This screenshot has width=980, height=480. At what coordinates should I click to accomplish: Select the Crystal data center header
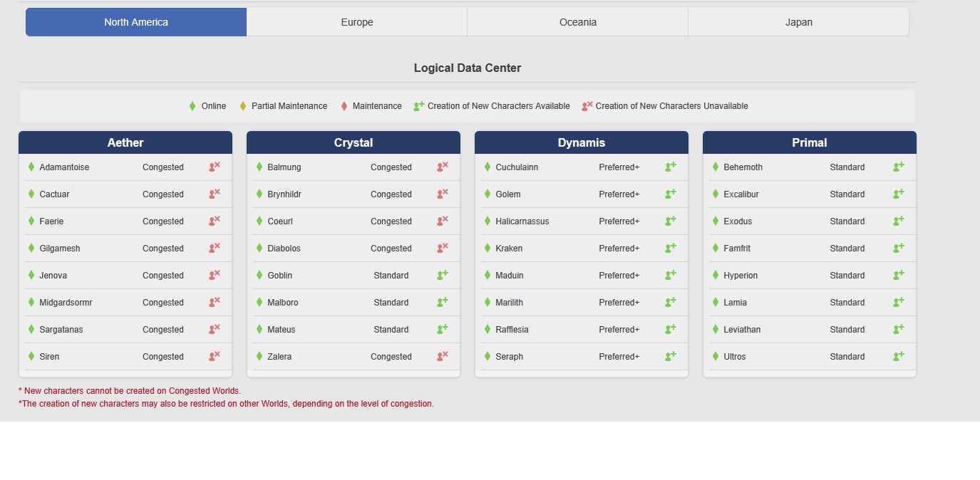(354, 142)
